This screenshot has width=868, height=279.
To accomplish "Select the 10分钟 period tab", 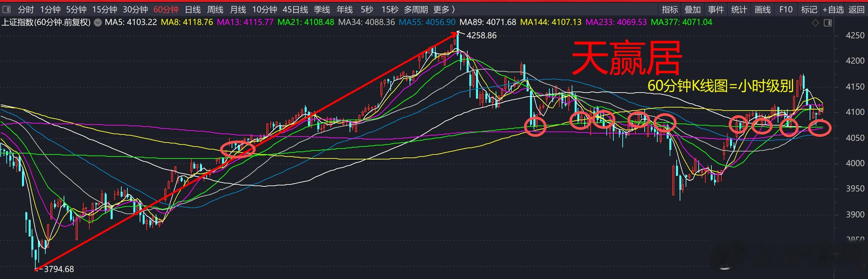I will [265, 9].
